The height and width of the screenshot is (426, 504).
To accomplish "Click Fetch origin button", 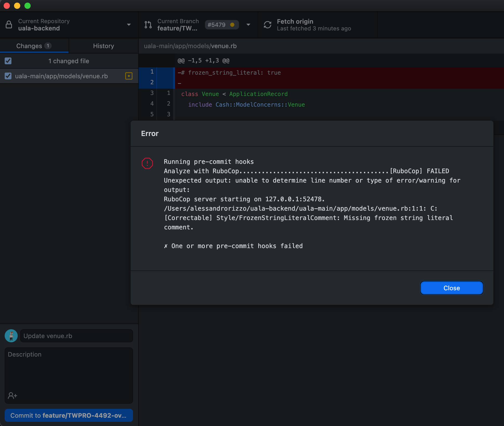I will [x=317, y=25].
